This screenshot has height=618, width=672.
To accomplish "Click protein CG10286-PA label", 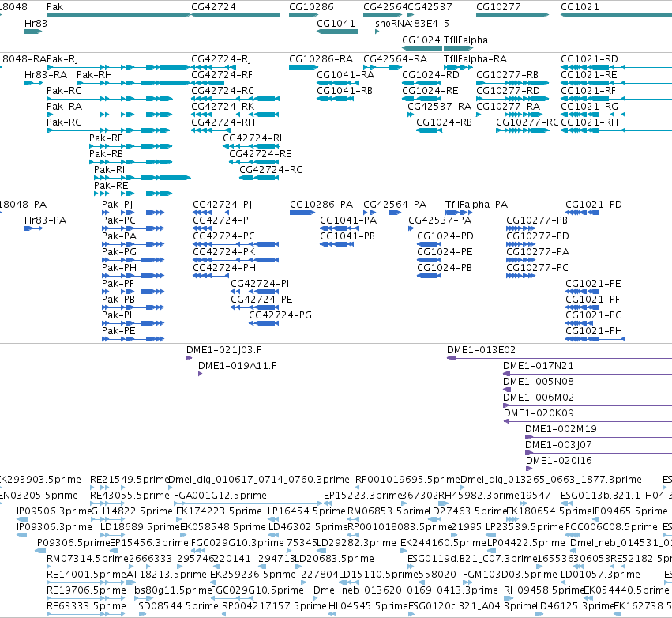I will tap(321, 205).
